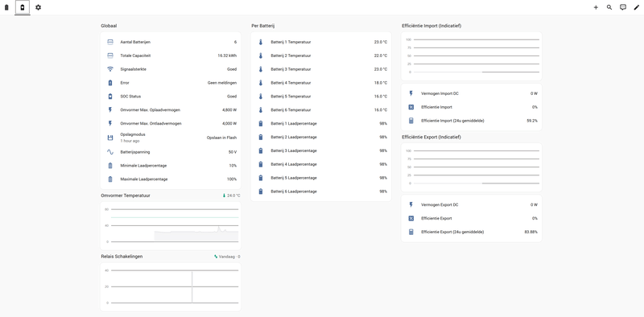Click the wifi icon for Signaalsterkte
Viewport: 644px width, 317px height.
click(110, 69)
